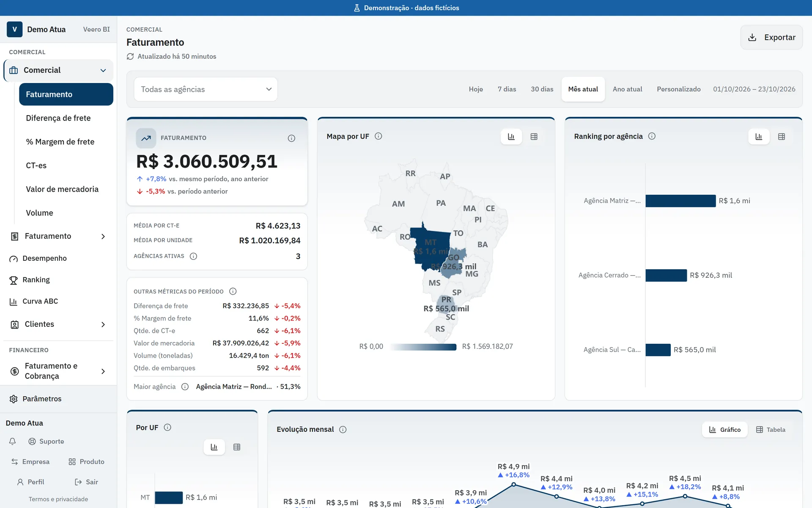Open Curva ABC in sidebar
This screenshot has width=812, height=508.
point(58,301)
